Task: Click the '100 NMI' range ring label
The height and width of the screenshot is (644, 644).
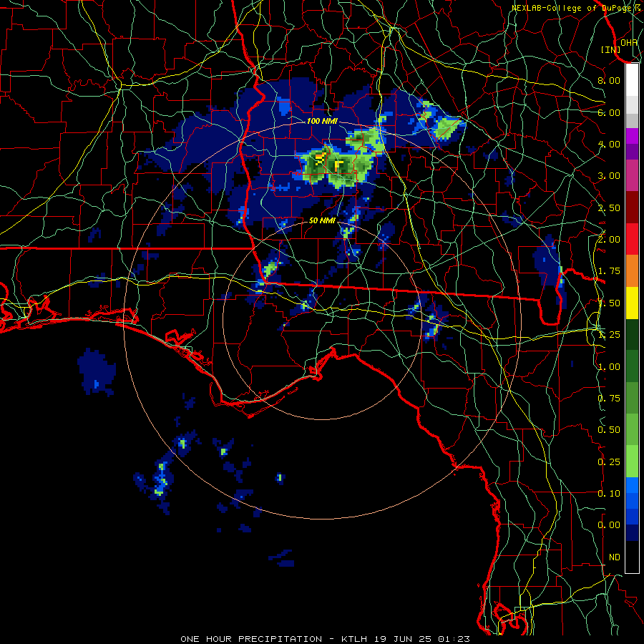Action: [x=322, y=121]
